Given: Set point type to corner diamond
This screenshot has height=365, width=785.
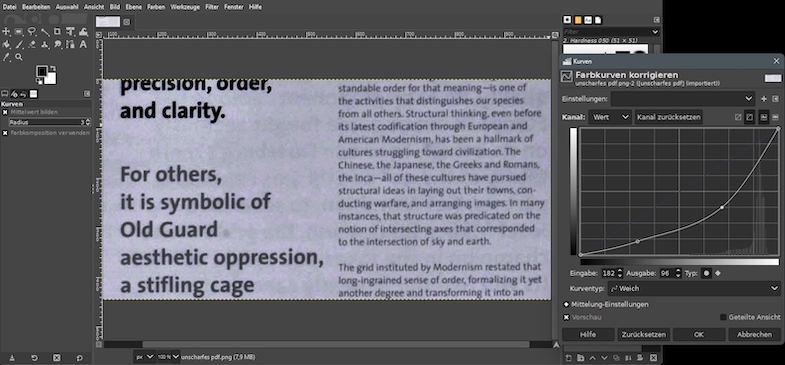Looking at the screenshot, I should coord(718,273).
